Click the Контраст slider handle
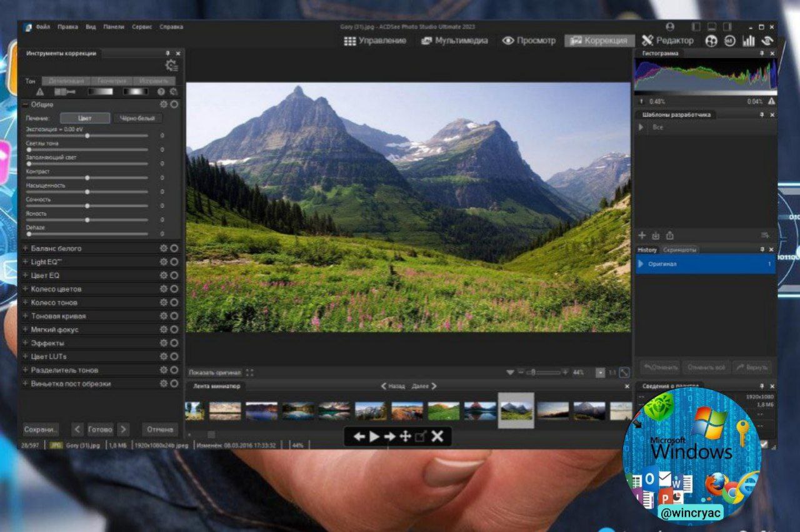Image resolution: width=800 pixels, height=532 pixels. tap(87, 178)
